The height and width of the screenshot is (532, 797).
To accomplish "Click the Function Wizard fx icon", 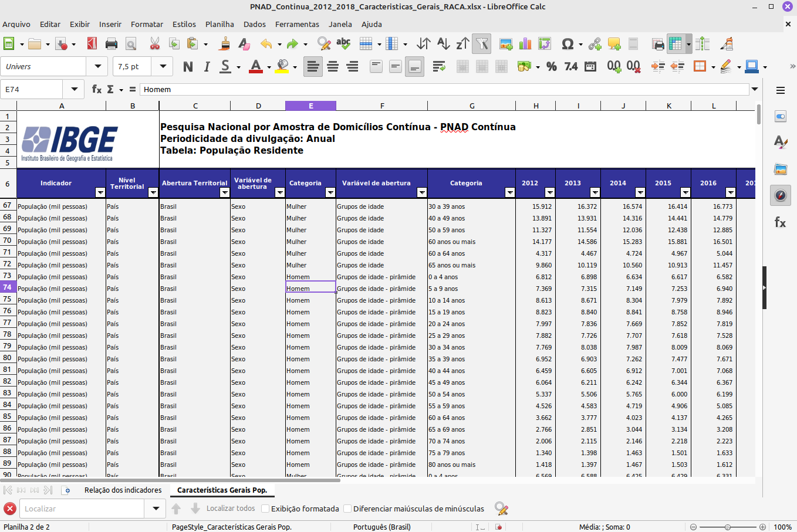I will (97, 89).
